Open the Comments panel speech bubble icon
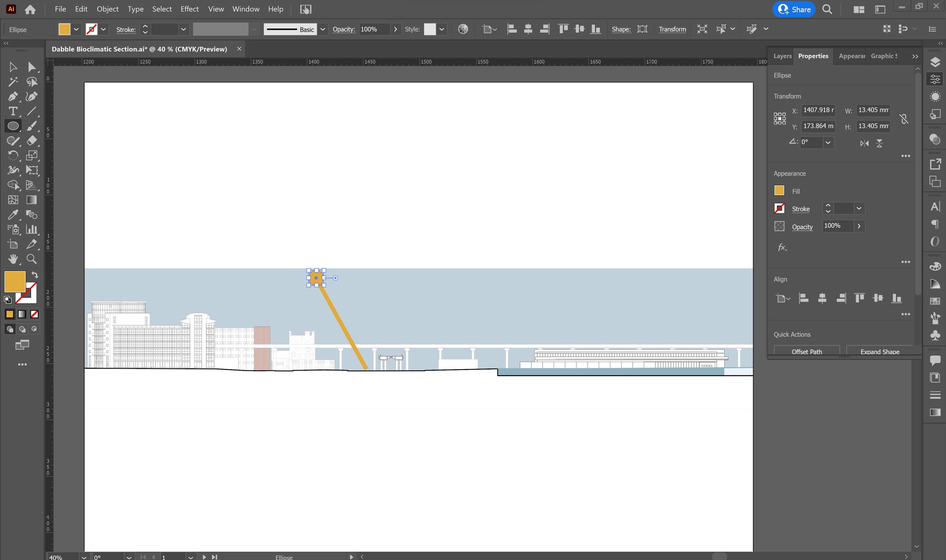946x560 pixels. point(935,360)
